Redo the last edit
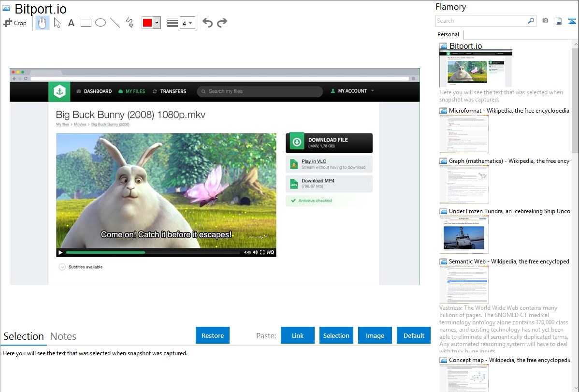 pyautogui.click(x=222, y=23)
